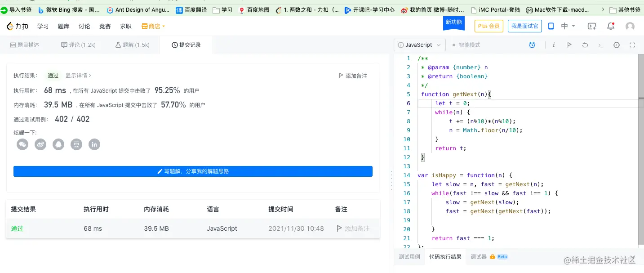Expand 显示详情 result details

coord(78,76)
